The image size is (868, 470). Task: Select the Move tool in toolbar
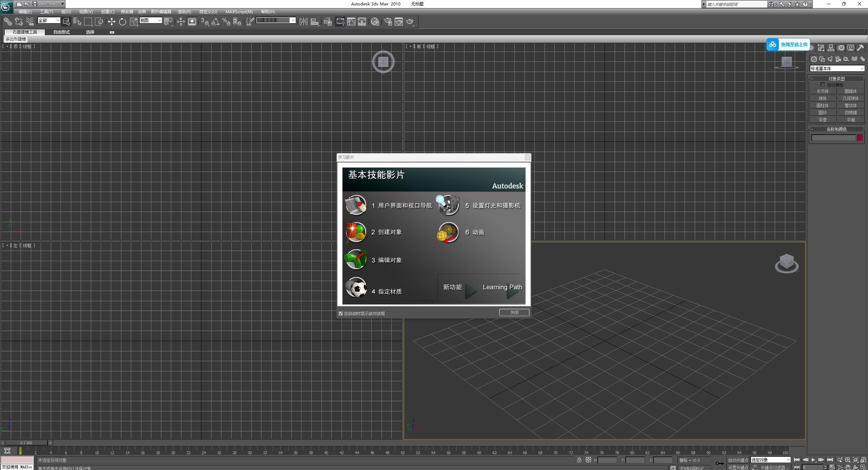click(112, 22)
